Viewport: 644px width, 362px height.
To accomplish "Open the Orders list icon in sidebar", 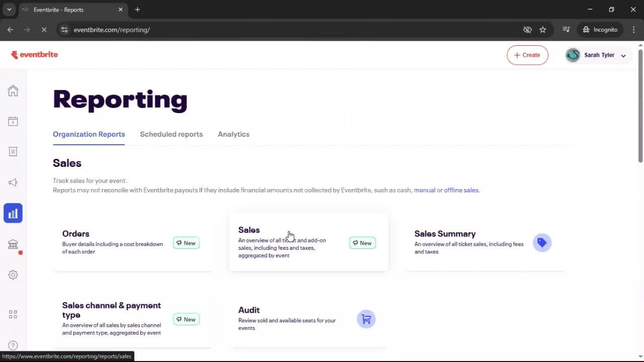I will 13,151.
